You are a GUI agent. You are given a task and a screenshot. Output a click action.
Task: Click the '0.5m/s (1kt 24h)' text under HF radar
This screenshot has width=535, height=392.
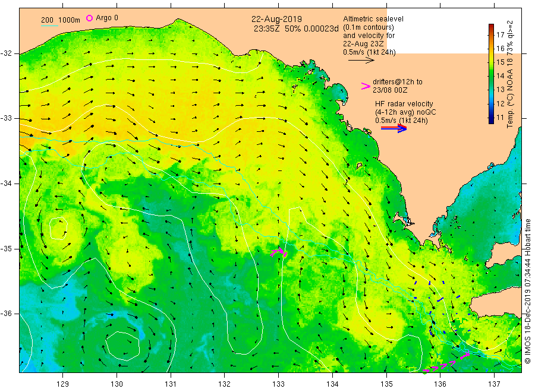[401, 121]
